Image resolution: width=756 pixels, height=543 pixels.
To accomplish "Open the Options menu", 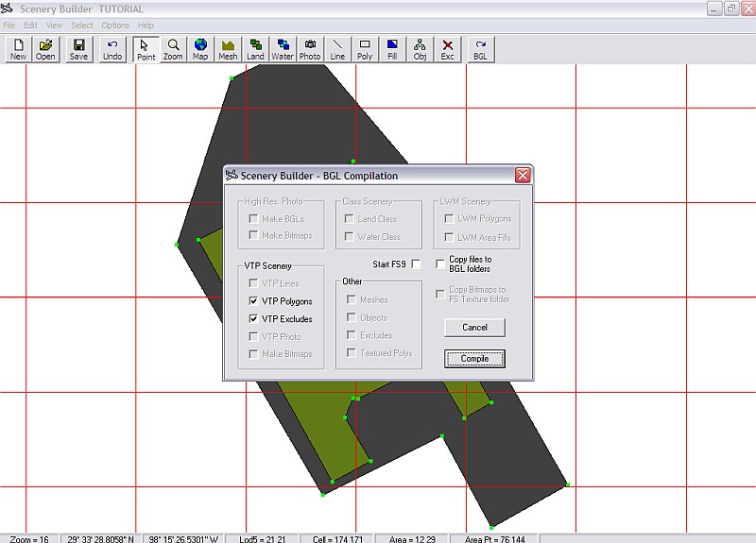I will coord(115,25).
